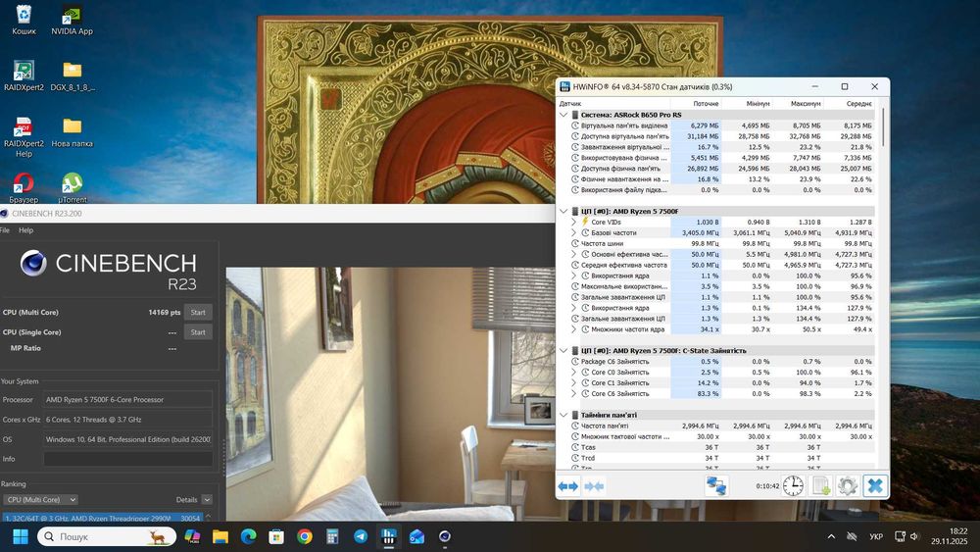Screen dimensions: 980x552
Task: Start logging with the sheet-plus icon in HWiNFO
Action: [x=820, y=485]
